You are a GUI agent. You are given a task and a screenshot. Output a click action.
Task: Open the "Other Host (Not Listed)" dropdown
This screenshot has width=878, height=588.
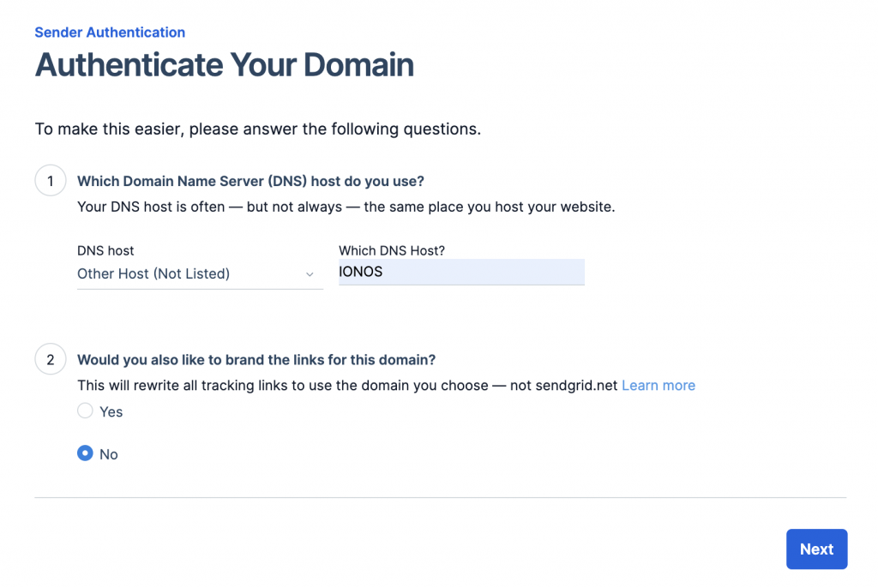click(x=199, y=274)
